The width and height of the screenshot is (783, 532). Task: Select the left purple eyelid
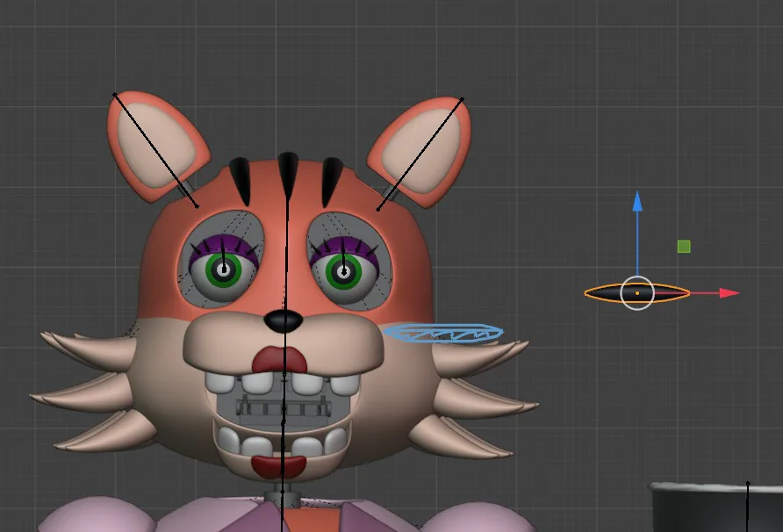[x=224, y=247]
